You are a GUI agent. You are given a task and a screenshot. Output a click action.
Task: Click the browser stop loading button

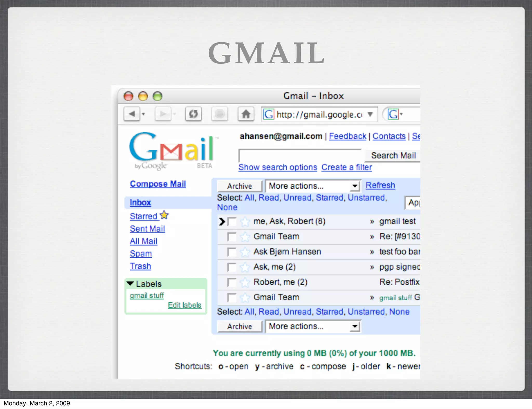[x=220, y=114]
